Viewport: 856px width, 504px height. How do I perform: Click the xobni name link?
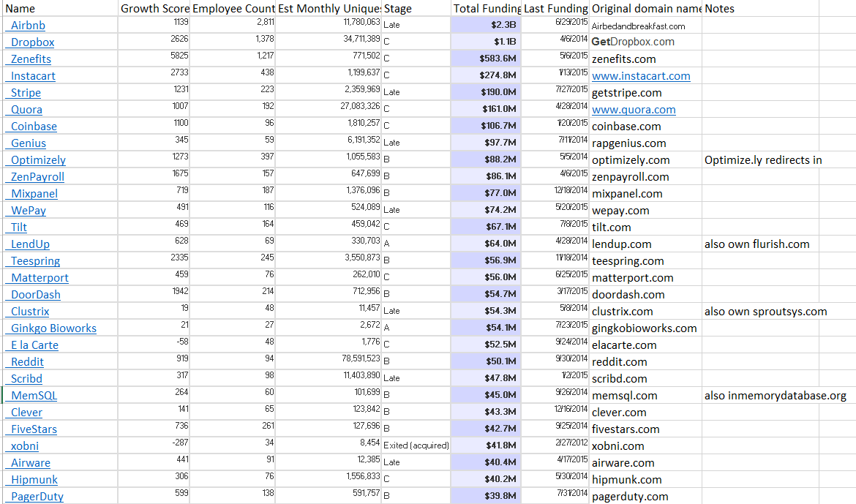point(25,446)
